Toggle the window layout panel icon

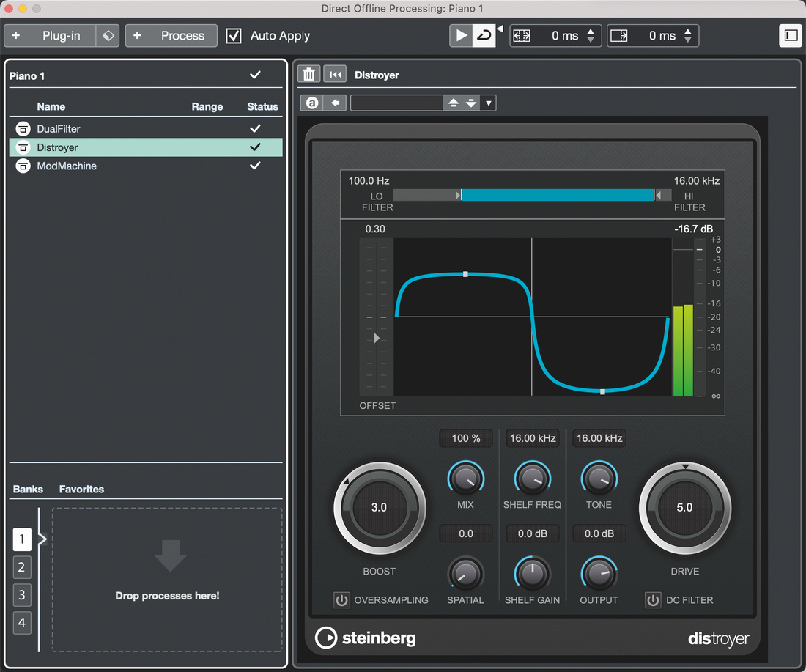[791, 35]
